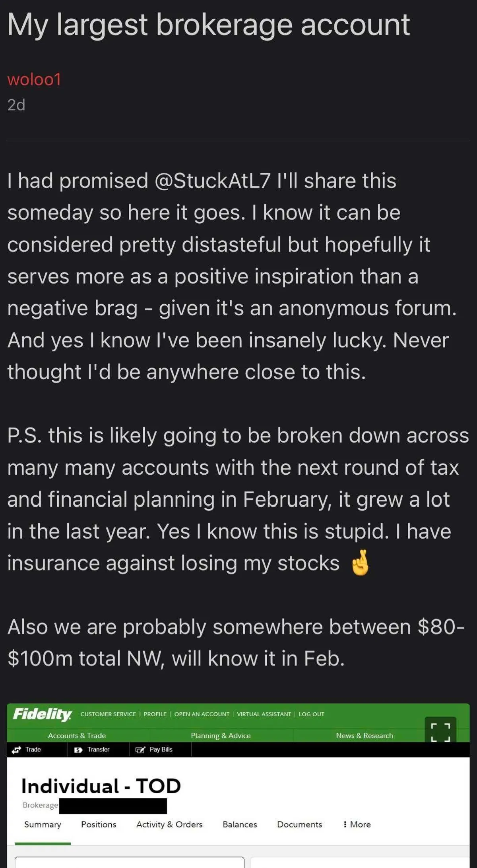Select the Balances tab

(x=240, y=824)
